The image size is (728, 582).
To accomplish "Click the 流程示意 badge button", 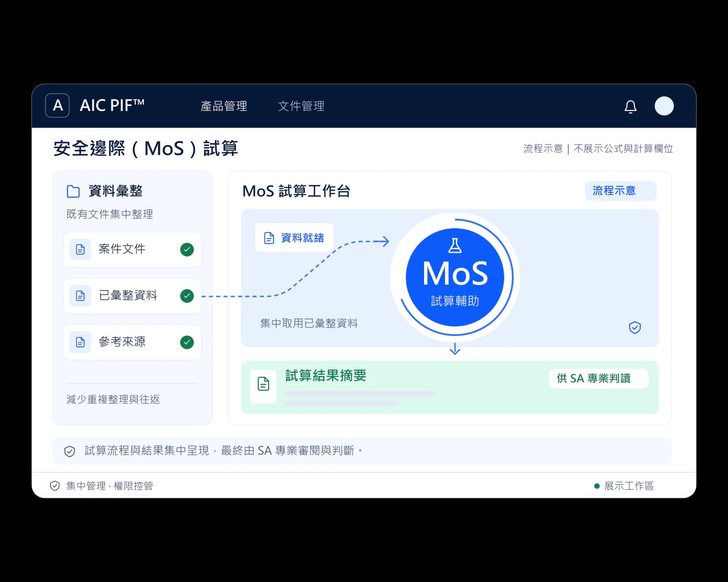I will 621,191.
